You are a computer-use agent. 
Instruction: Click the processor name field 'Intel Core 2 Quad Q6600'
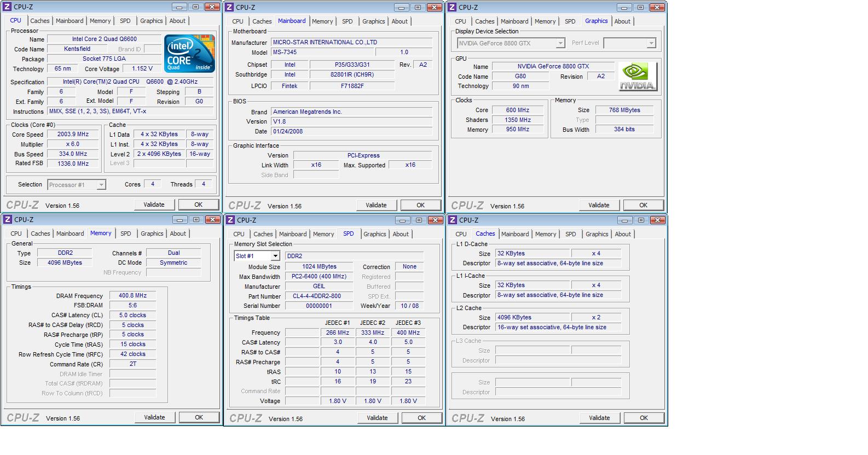pos(105,39)
